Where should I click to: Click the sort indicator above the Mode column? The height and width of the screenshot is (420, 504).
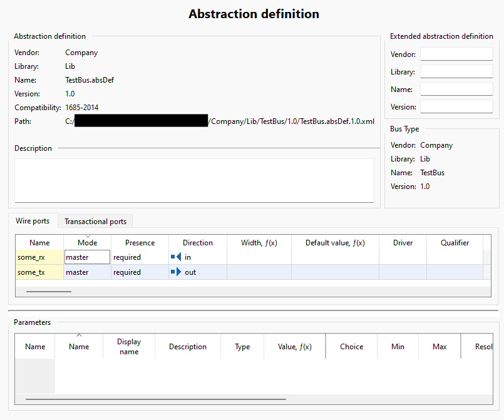(88, 237)
